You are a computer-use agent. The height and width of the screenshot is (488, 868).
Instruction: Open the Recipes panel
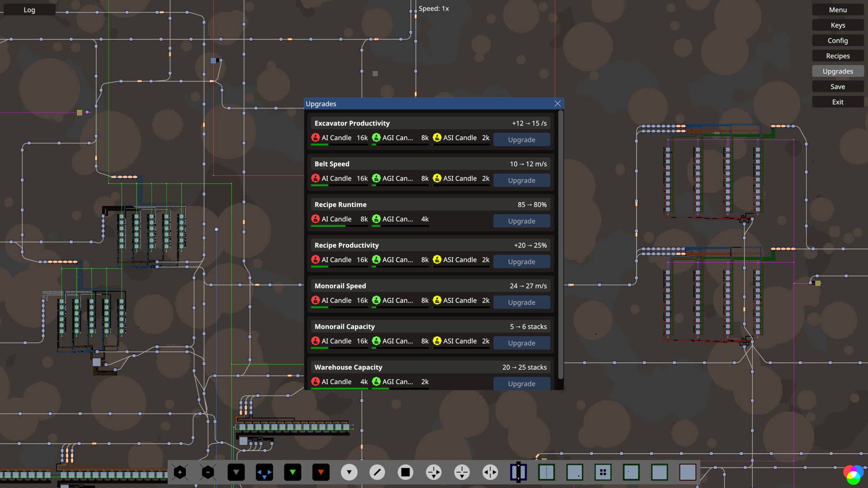(837, 56)
